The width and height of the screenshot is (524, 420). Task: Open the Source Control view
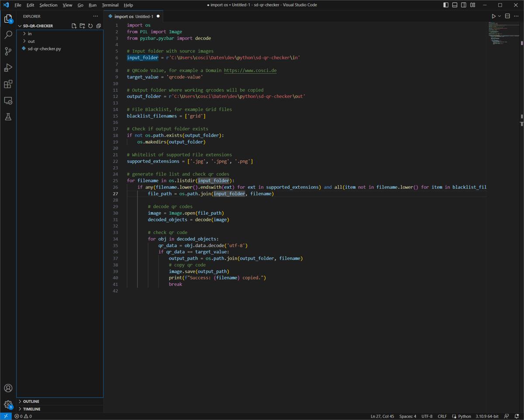[x=8, y=51]
